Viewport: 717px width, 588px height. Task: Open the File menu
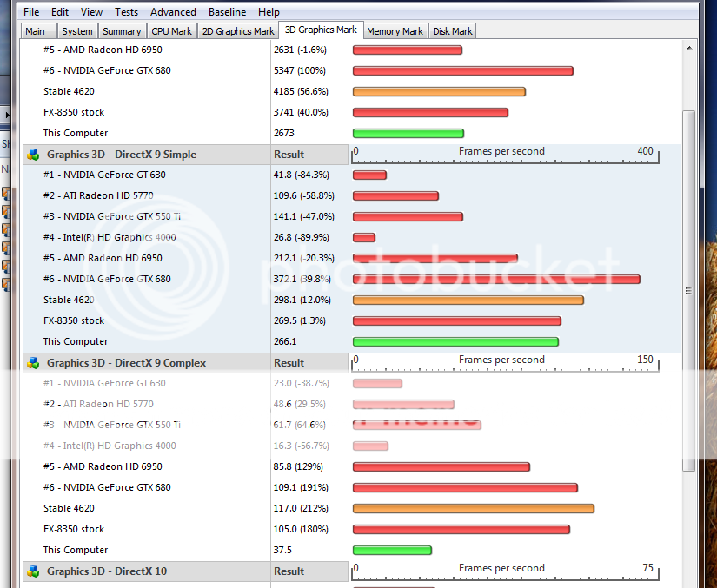(x=31, y=12)
